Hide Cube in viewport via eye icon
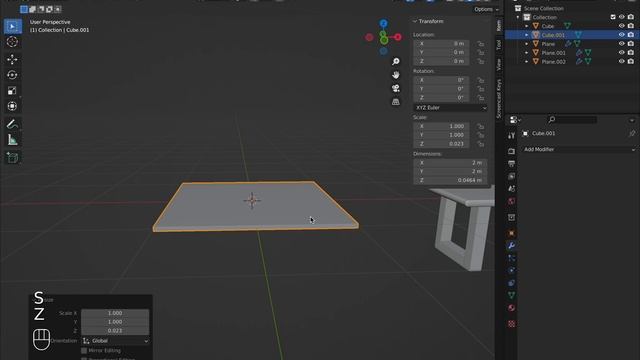640x360 pixels. 621,26
